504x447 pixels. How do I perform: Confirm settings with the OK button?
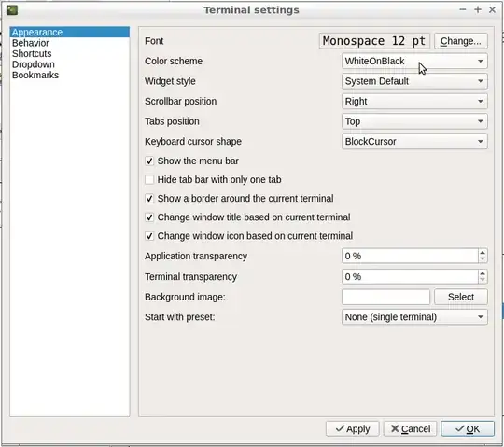(x=468, y=428)
